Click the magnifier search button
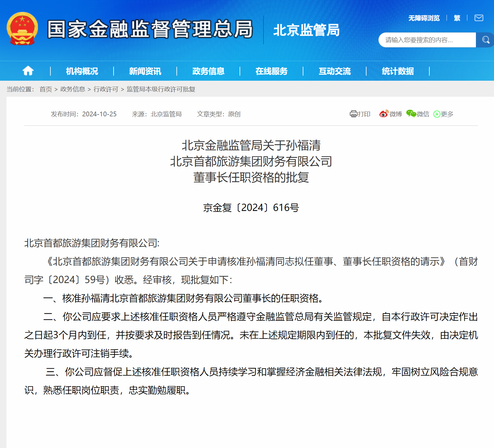494x448 pixels. coord(485,40)
